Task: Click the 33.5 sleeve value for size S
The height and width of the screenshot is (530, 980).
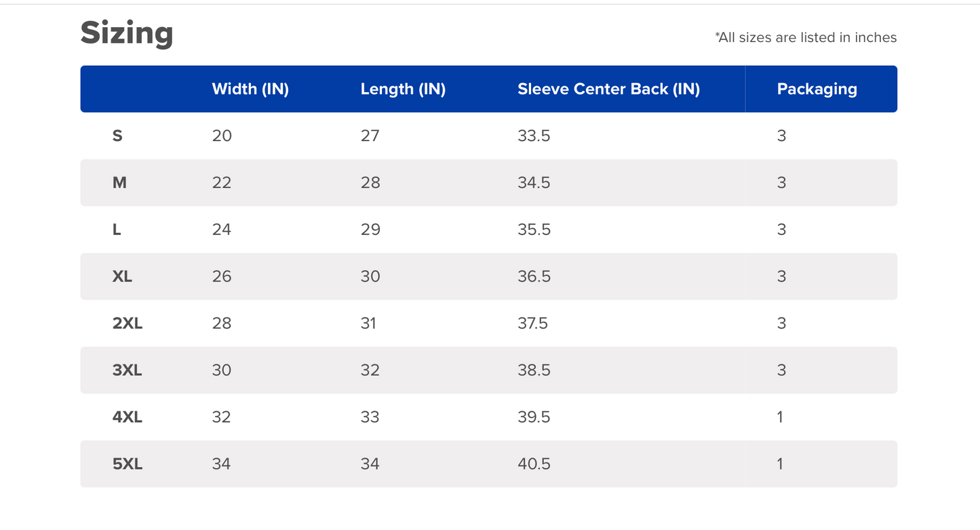Action: [534, 136]
